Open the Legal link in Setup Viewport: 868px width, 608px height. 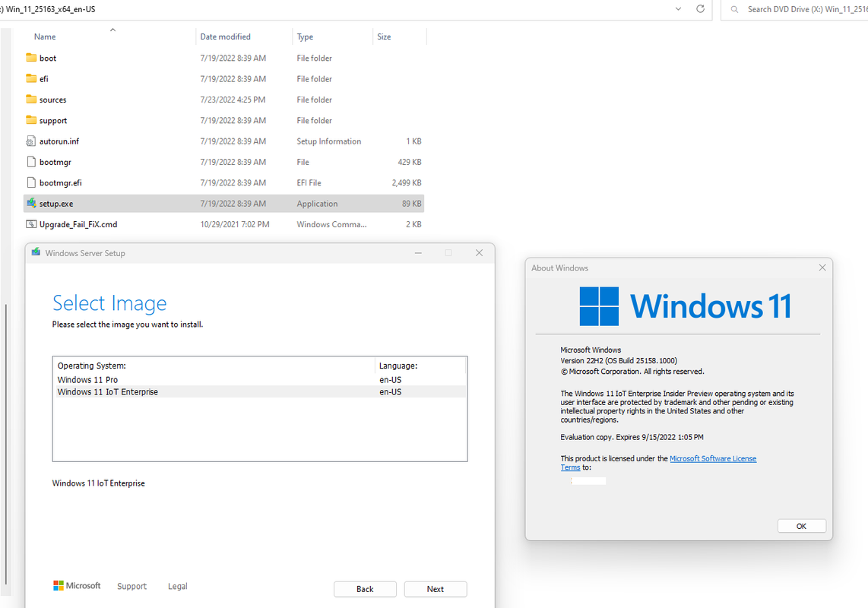click(x=178, y=586)
